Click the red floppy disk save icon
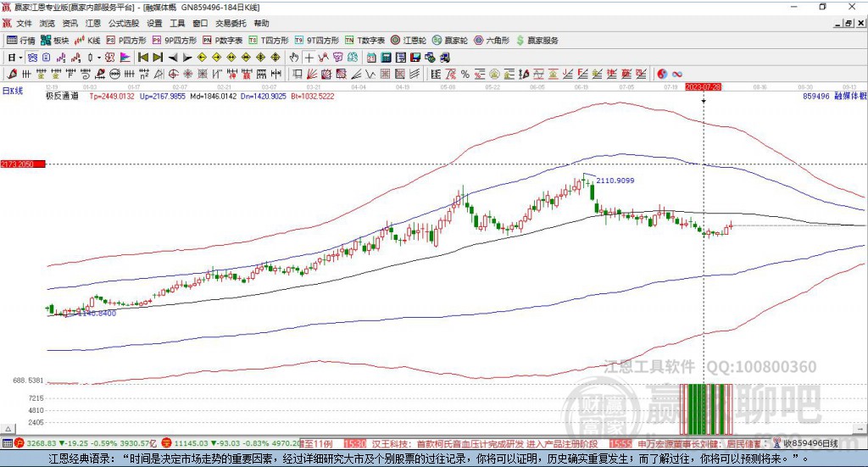Viewport: 868px width, 467px height. tap(415, 58)
